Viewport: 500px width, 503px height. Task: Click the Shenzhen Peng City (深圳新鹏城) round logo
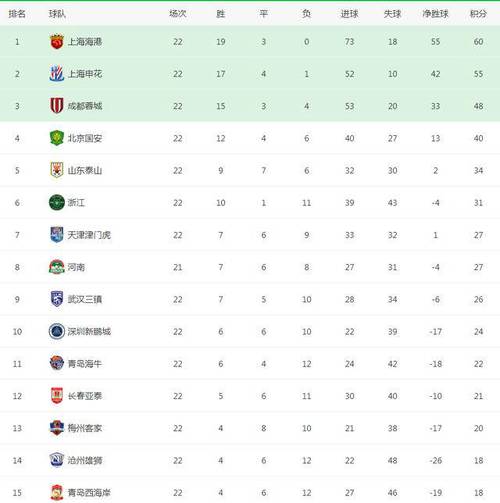pyautogui.click(x=57, y=331)
